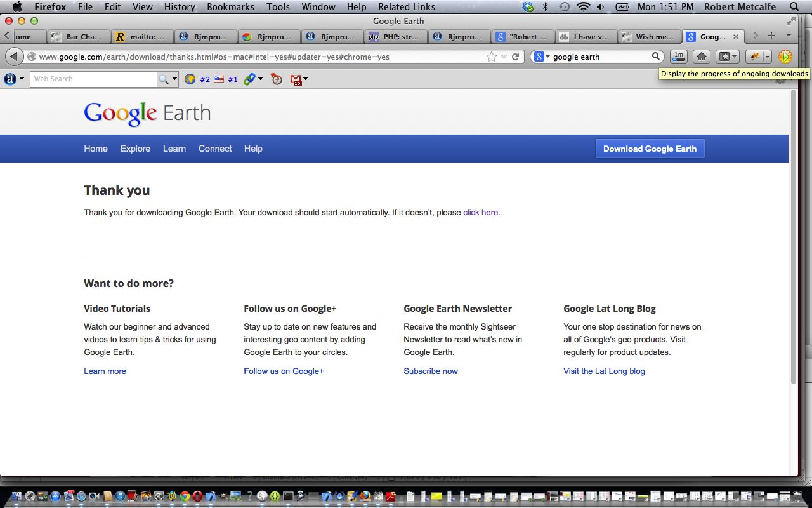
Task: Reload the page with the refresh icon
Action: (x=516, y=57)
